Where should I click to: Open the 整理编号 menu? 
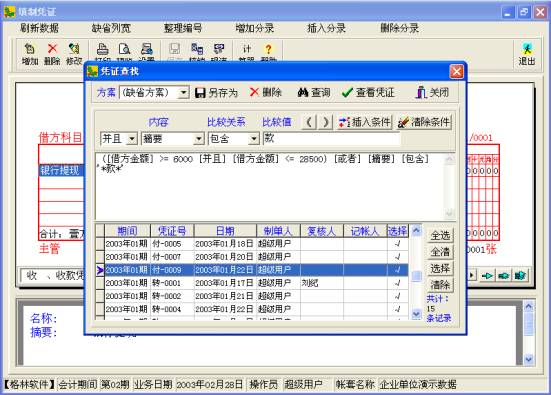pos(183,28)
